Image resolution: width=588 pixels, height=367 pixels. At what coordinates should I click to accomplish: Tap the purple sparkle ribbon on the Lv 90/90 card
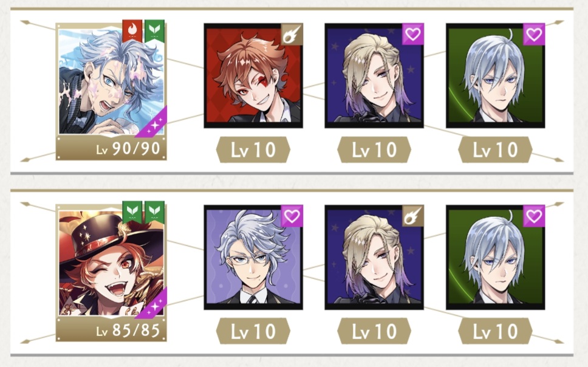point(152,123)
